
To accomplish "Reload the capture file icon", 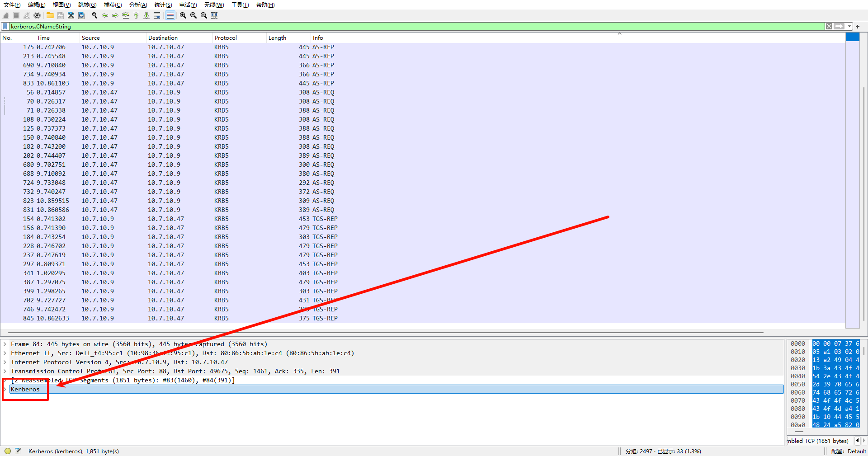I will click(81, 15).
